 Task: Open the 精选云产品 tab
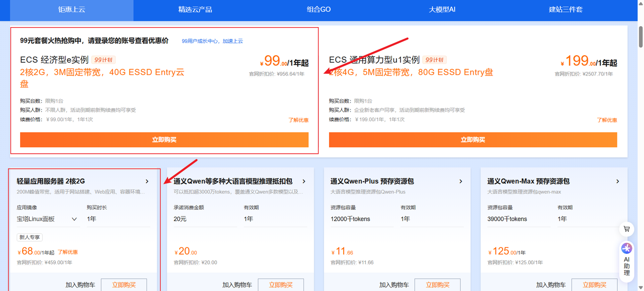(x=195, y=10)
